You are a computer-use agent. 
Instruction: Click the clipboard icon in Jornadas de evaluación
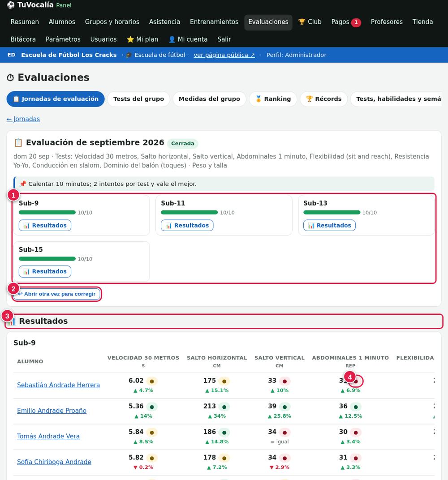(16, 99)
